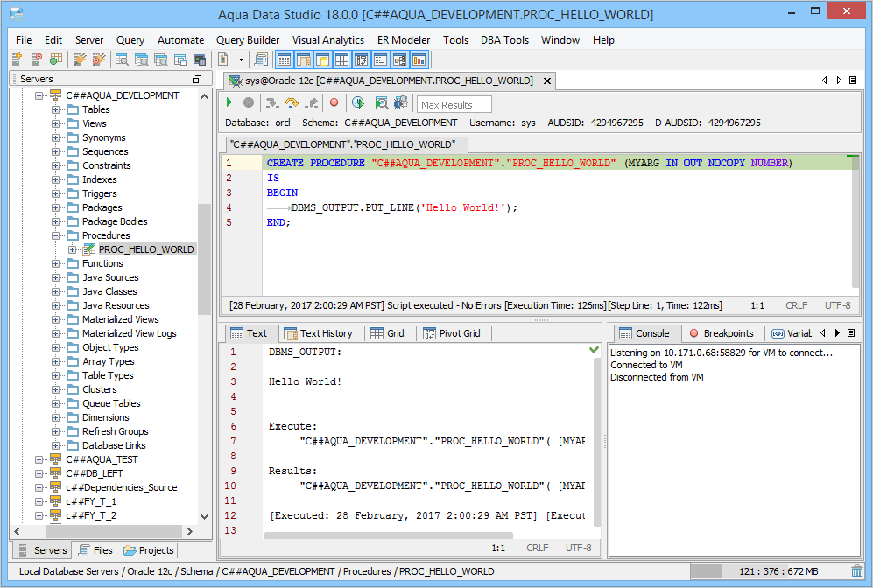The image size is (873, 588).
Task: Toggle the last blue chart panel button
Action: point(419,59)
